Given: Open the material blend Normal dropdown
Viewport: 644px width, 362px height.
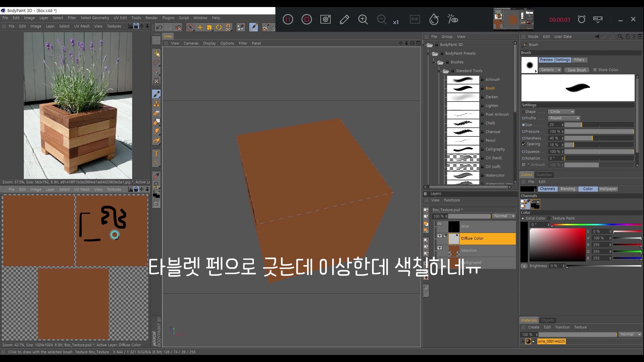Looking at the screenshot, I should pos(630,335).
